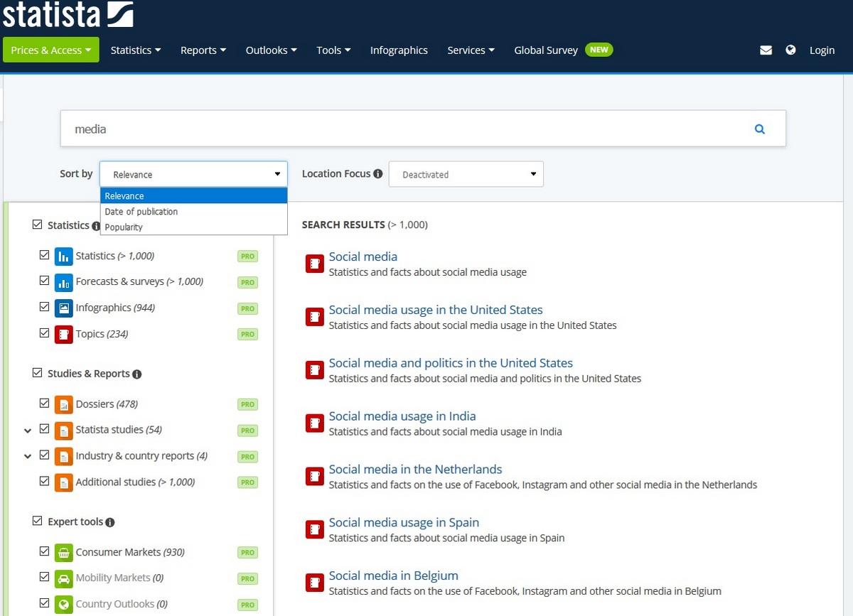This screenshot has width=853, height=616.
Task: Open the Statistics navigation dropdown
Action: click(136, 50)
